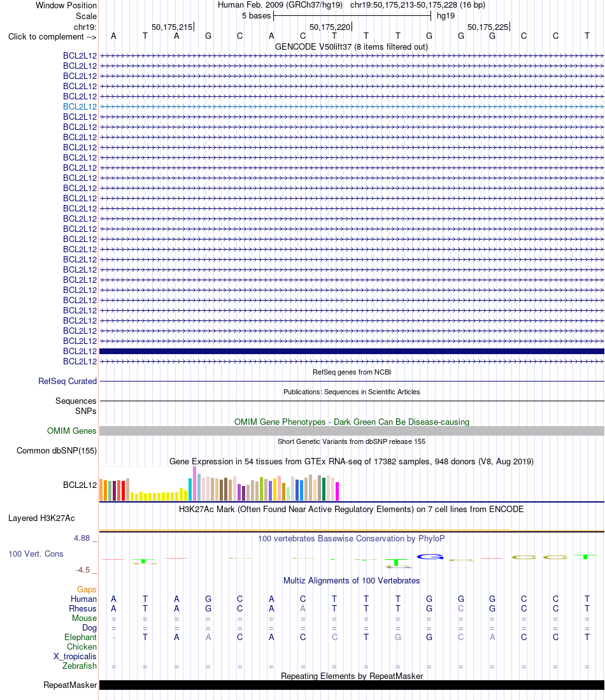Click the tallest violet bar in GTEx chart
605x700 pixels.
195,483
